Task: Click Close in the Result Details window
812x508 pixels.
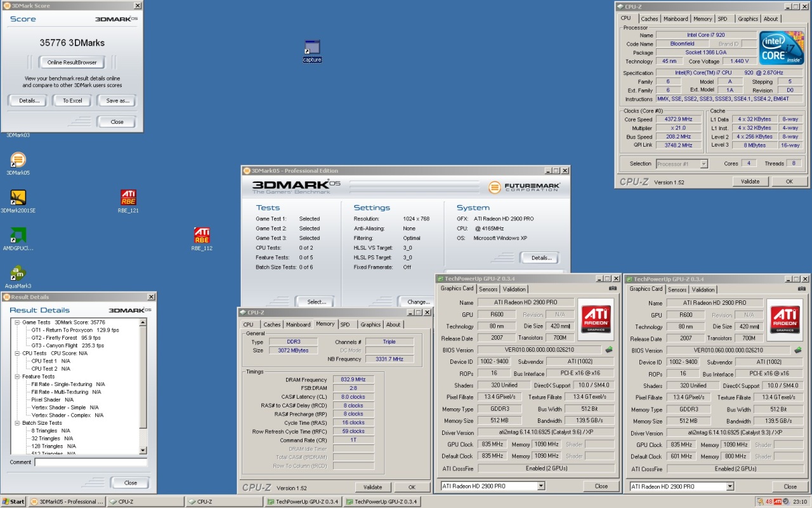Action: click(x=130, y=483)
